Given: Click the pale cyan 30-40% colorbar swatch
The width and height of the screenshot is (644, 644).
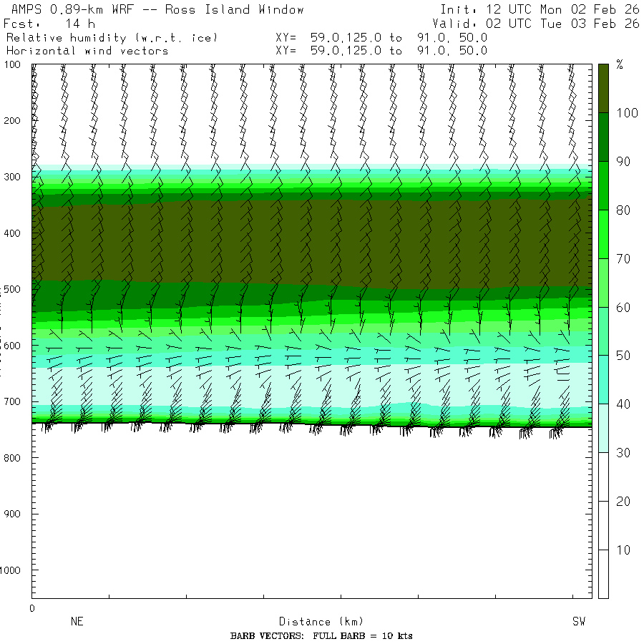Looking at the screenshot, I should [x=603, y=428].
